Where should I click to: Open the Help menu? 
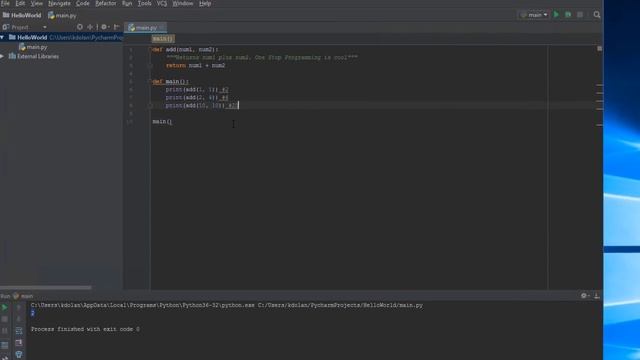coord(204,3)
